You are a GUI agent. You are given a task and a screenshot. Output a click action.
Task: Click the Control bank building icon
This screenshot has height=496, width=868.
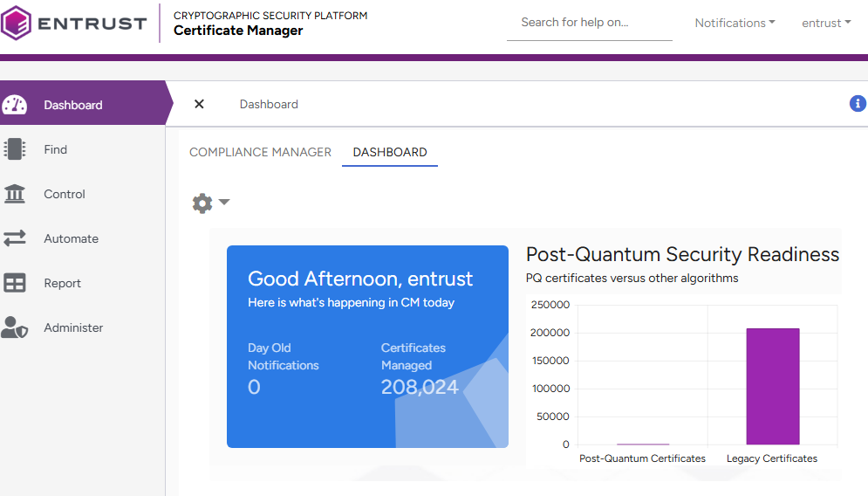15,194
